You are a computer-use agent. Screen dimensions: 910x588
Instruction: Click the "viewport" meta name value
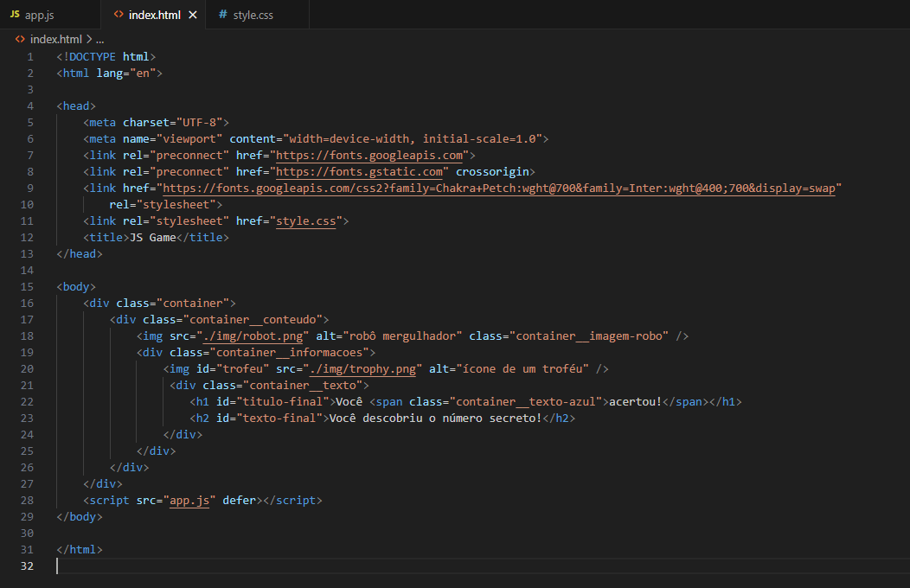tap(189, 139)
